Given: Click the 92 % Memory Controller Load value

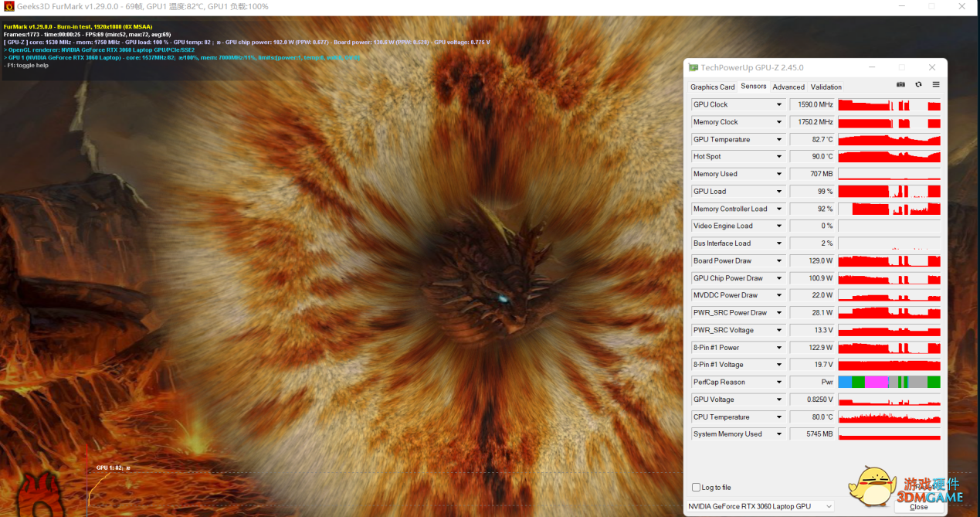Looking at the screenshot, I should pos(812,209).
